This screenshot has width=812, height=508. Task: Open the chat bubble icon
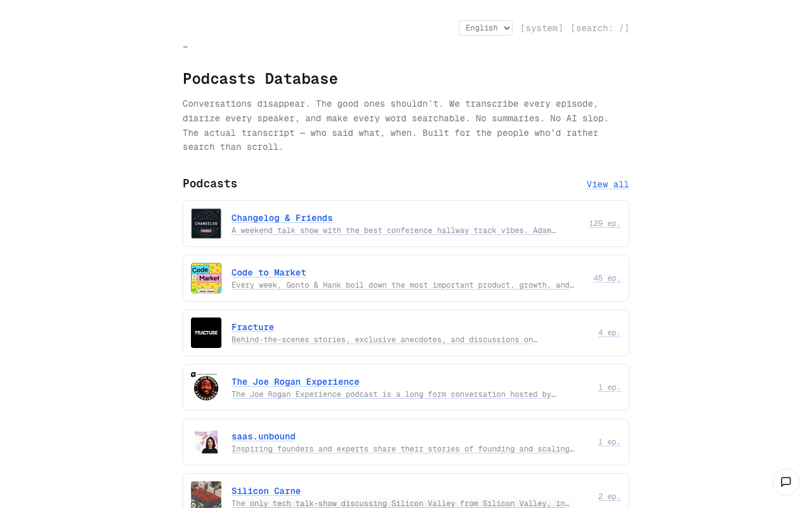[786, 482]
